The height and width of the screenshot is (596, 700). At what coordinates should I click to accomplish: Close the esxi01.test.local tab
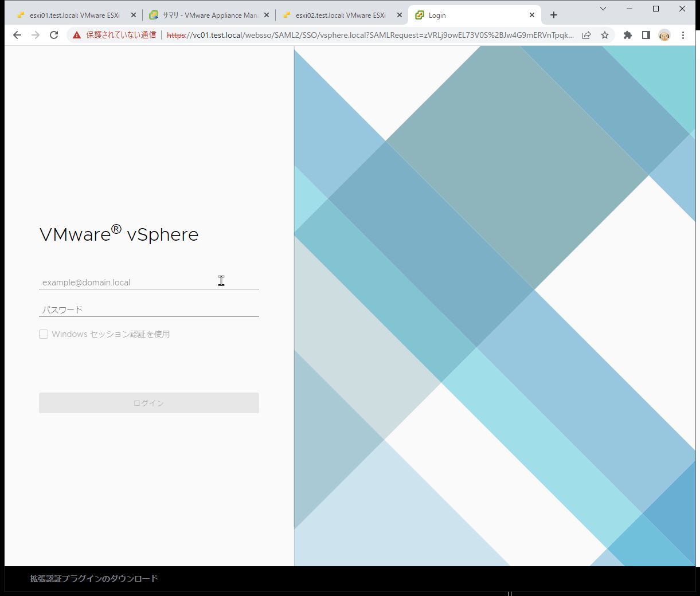[x=134, y=15]
